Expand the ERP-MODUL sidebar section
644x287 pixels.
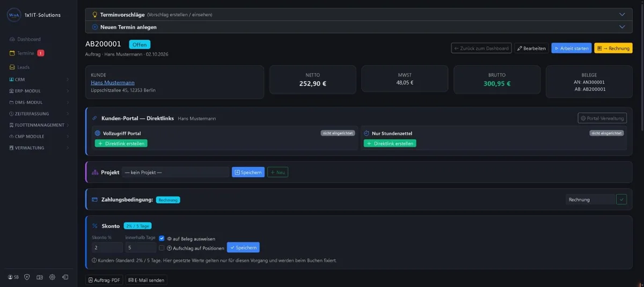coord(38,91)
